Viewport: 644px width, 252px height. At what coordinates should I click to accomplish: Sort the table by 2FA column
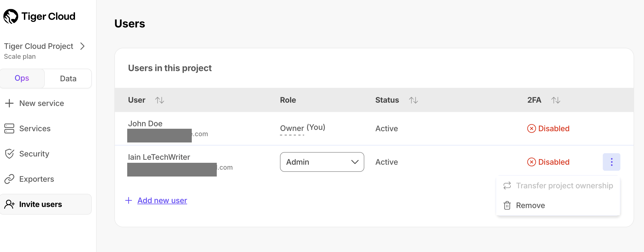(x=556, y=100)
